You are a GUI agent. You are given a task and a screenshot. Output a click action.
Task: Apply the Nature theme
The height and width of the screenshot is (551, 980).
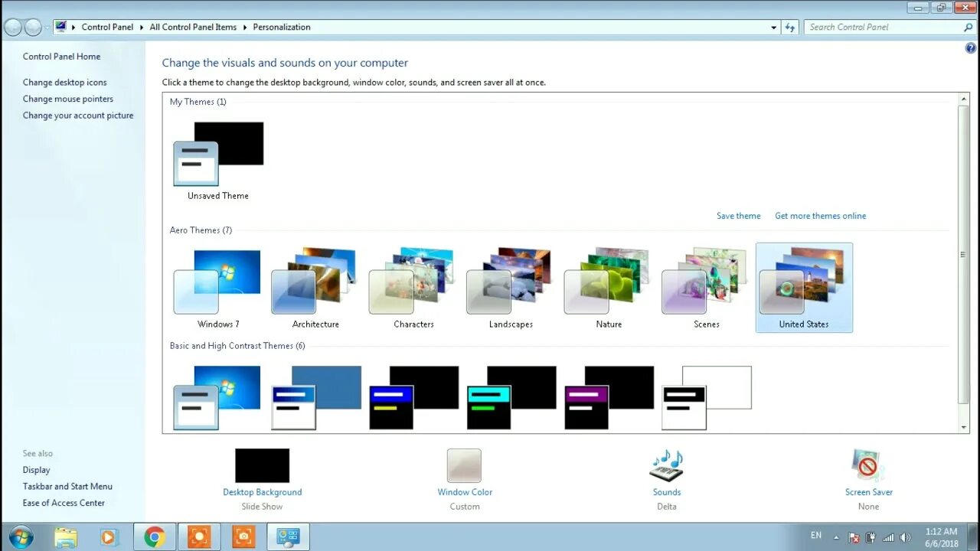pyautogui.click(x=609, y=289)
